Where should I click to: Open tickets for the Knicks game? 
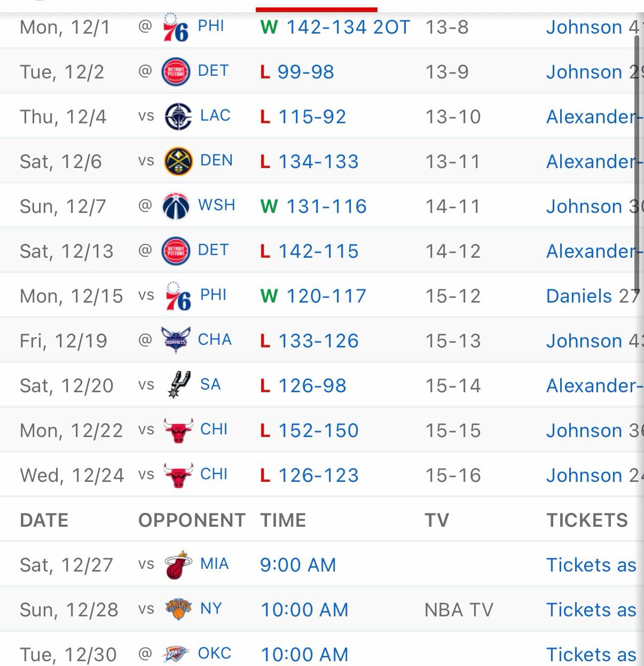(591, 610)
